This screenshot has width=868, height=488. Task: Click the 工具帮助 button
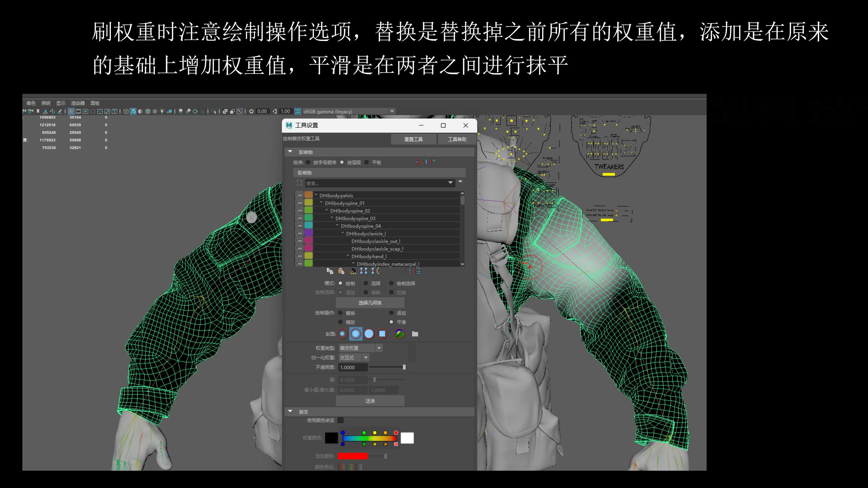click(457, 139)
